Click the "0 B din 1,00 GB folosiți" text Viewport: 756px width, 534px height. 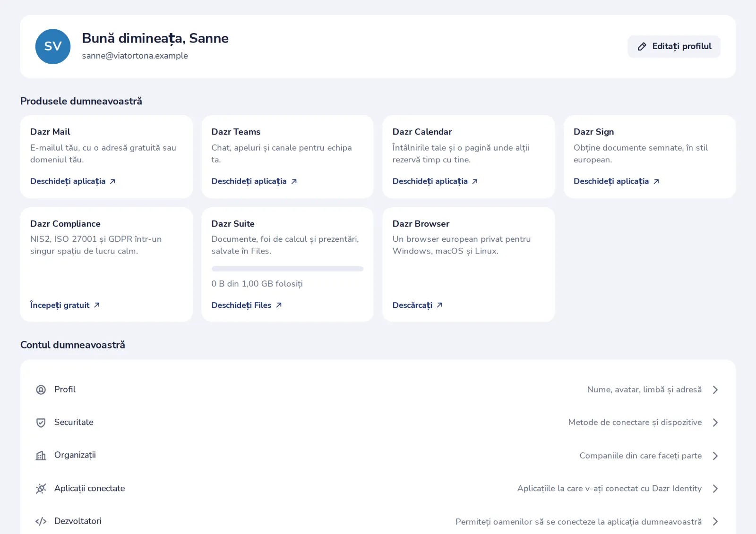[257, 284]
